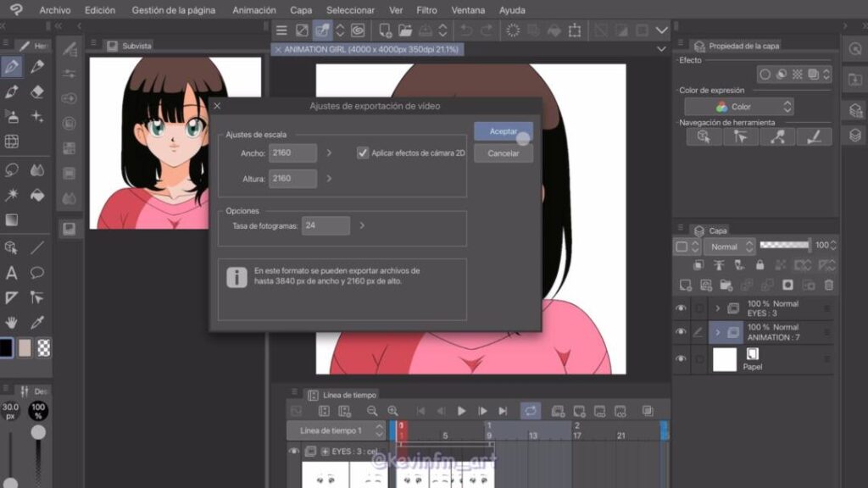Toggle visibility of EYES : 3 : cel track
The image size is (868, 488).
[294, 452]
